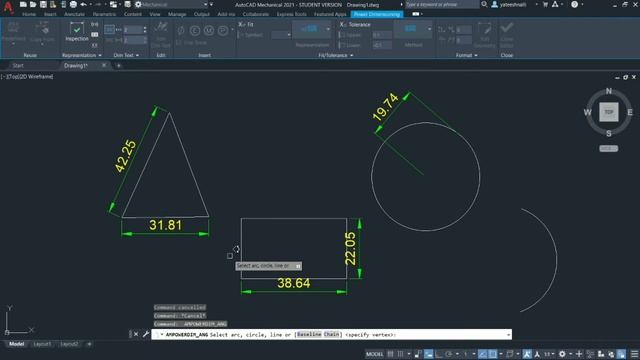This screenshot has height=360, width=640.
Task: Toggle annotation visibility icon in status bar
Action: [527, 354]
